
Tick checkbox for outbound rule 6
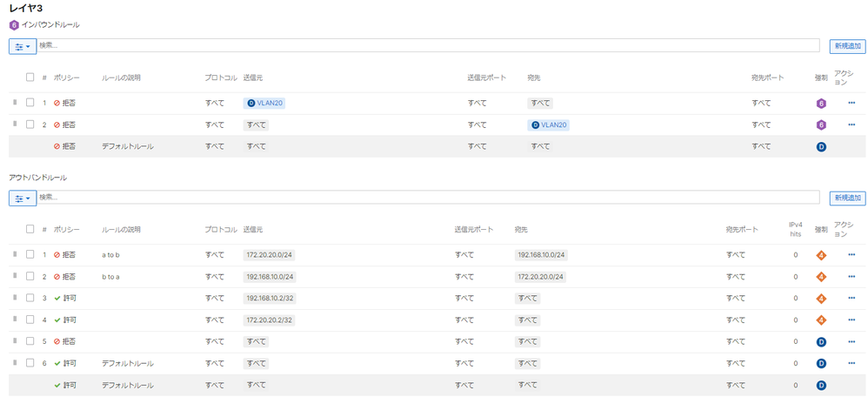tap(30, 363)
